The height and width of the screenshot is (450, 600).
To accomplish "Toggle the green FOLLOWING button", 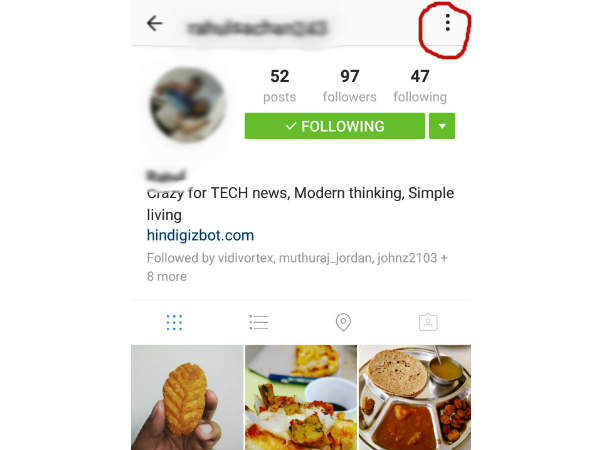I will click(335, 126).
